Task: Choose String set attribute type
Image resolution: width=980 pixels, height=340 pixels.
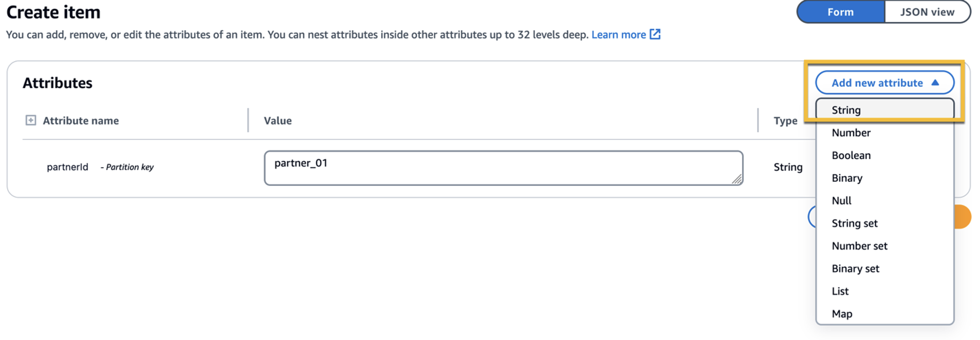Action: point(855,223)
